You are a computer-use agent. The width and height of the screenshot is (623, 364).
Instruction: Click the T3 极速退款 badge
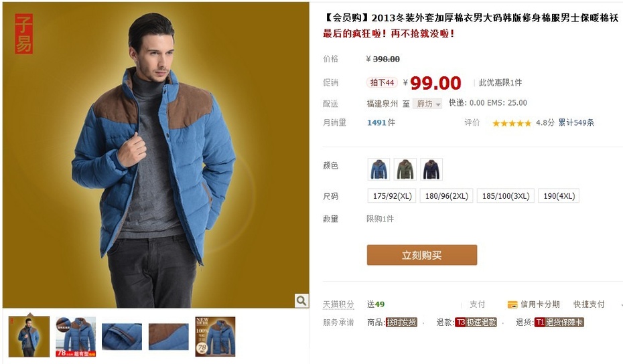point(476,323)
